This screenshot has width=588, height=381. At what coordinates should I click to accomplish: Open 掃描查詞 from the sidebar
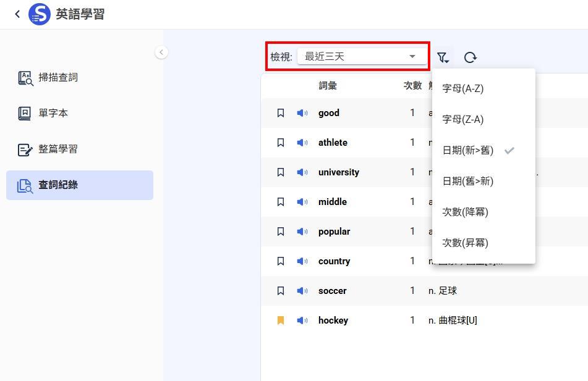point(80,78)
